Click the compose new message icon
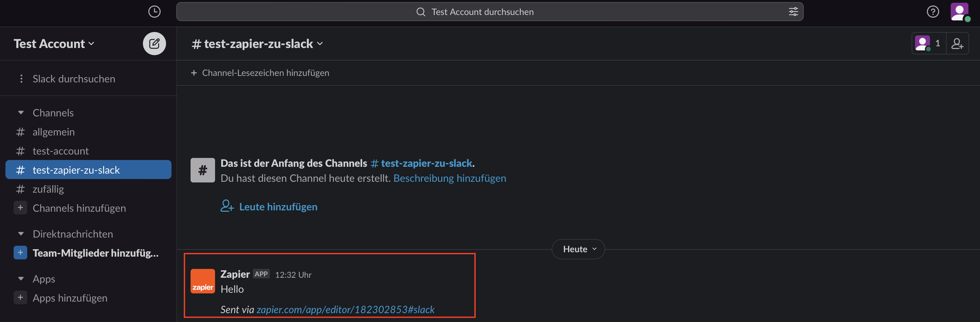Image resolution: width=980 pixels, height=322 pixels. click(154, 44)
